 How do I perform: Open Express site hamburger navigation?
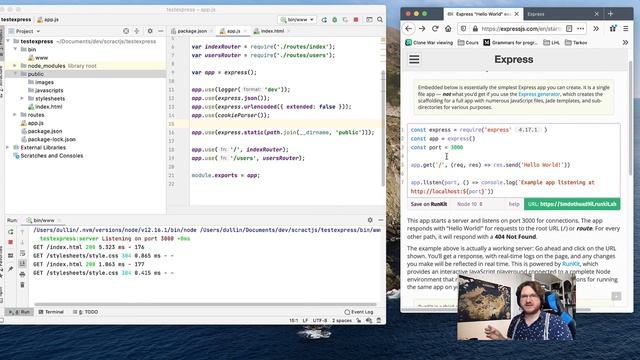click(x=414, y=60)
